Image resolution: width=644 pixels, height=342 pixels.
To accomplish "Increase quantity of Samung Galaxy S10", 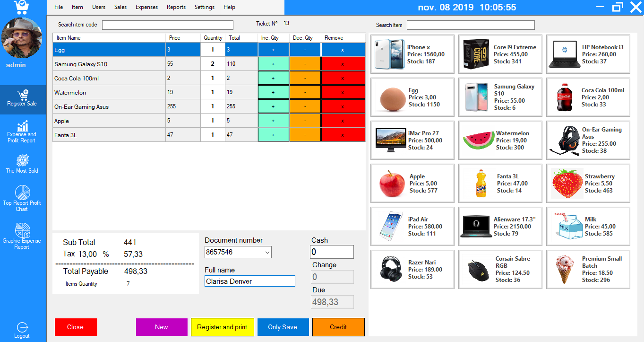I will [x=273, y=64].
